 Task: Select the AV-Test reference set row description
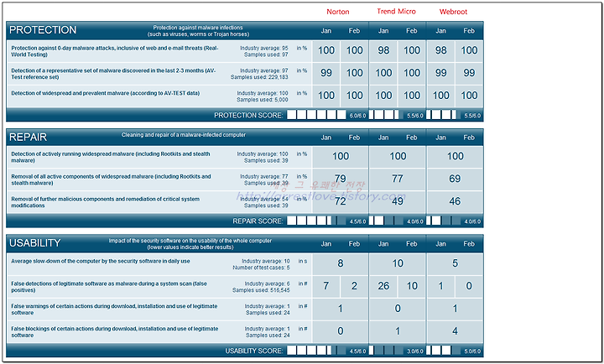point(113,74)
